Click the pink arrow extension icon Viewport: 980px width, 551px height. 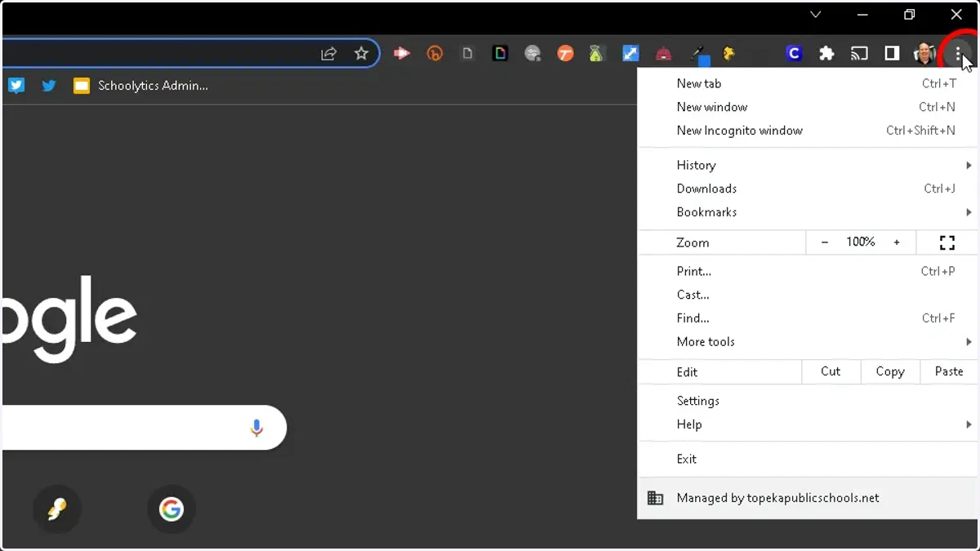[401, 54]
